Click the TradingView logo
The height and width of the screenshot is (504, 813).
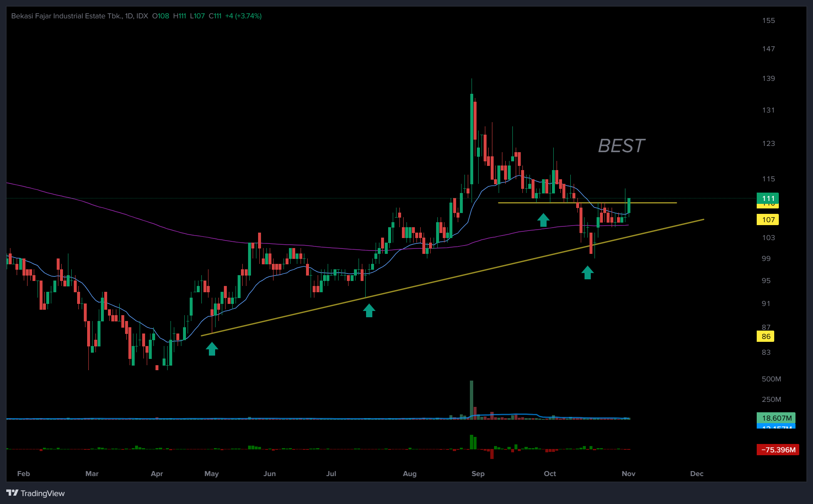[x=35, y=493]
